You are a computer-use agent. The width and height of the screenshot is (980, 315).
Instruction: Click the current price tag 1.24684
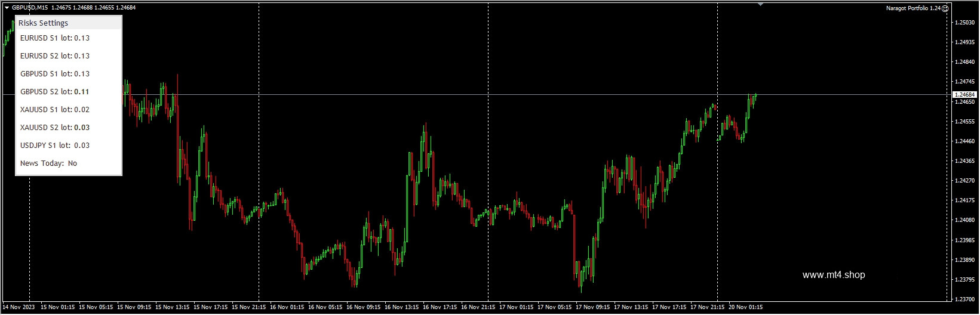click(x=964, y=94)
